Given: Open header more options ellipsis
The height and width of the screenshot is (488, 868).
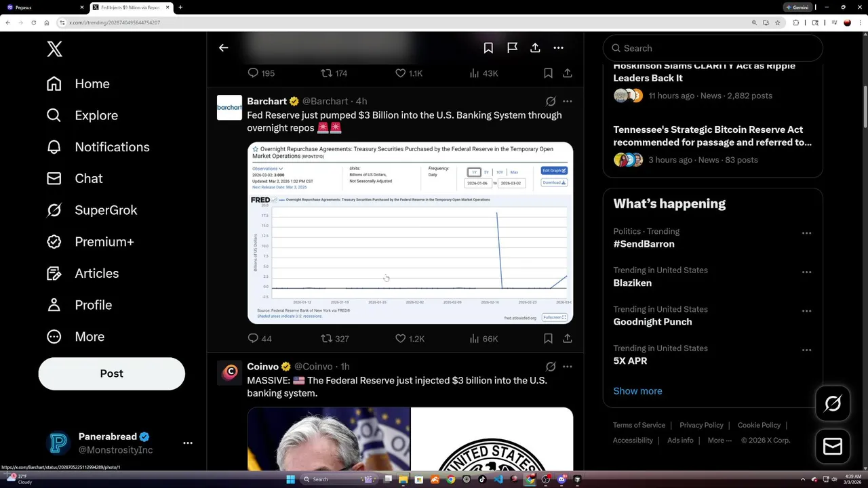Looking at the screenshot, I should coord(558,48).
